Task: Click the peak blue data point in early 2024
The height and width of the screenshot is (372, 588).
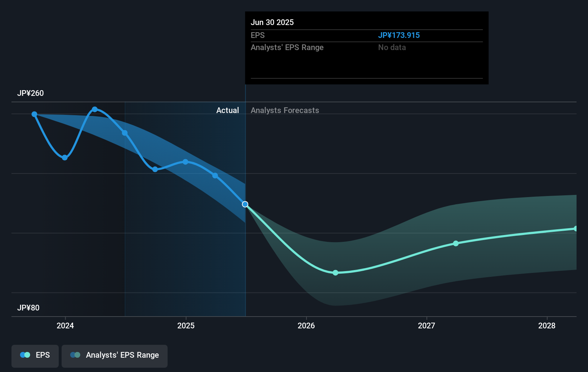Action: (95, 109)
